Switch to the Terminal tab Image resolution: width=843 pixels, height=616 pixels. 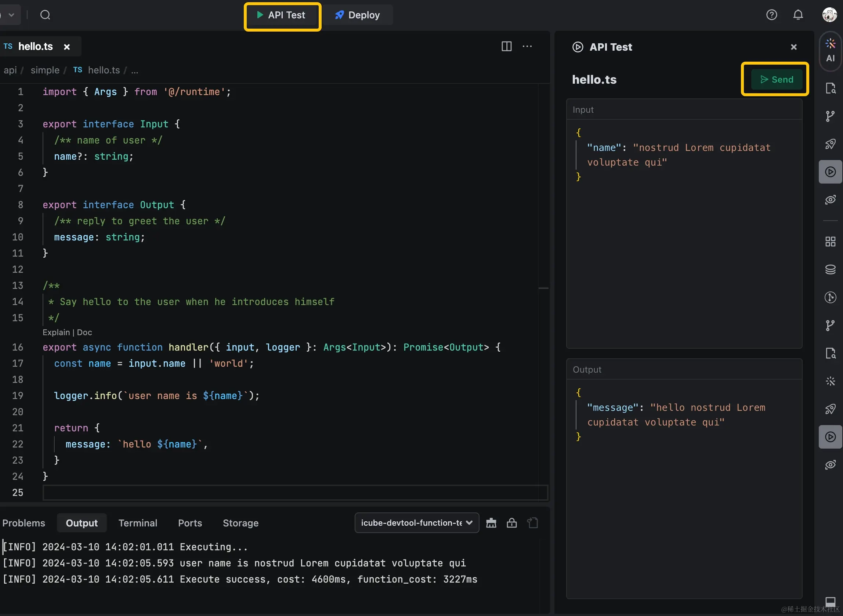coord(138,523)
